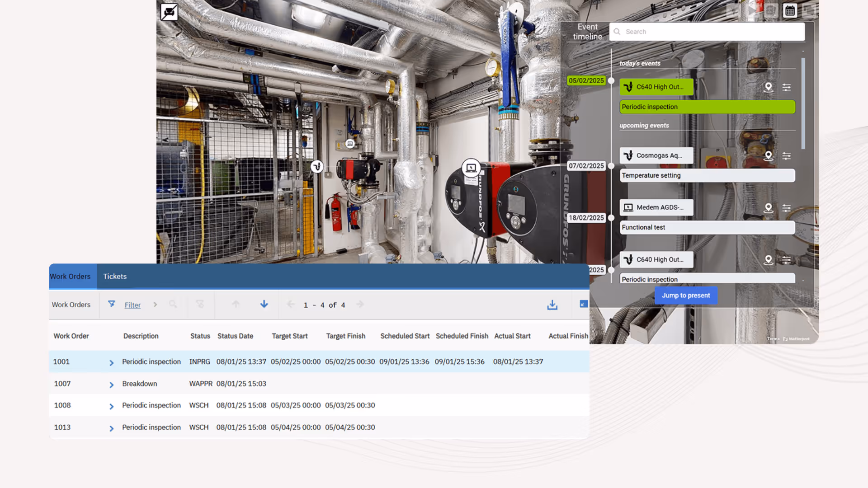Image resolution: width=868 pixels, height=488 pixels.
Task: Expand work order 1001 row chevron
Action: [x=111, y=363]
